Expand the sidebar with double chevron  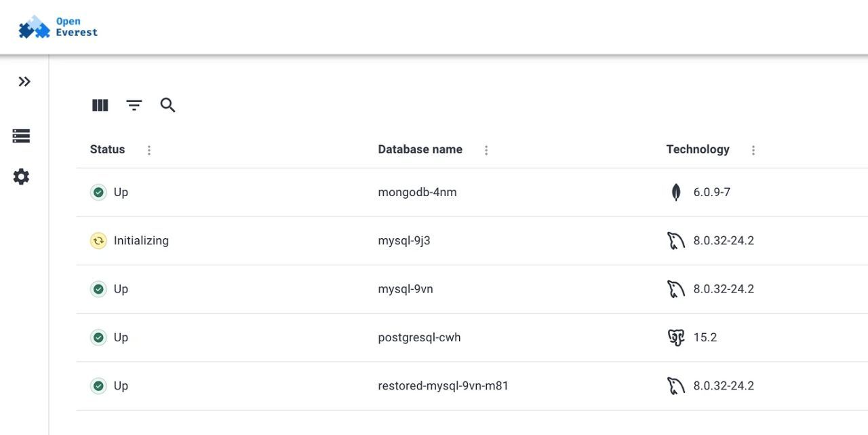[x=24, y=82]
